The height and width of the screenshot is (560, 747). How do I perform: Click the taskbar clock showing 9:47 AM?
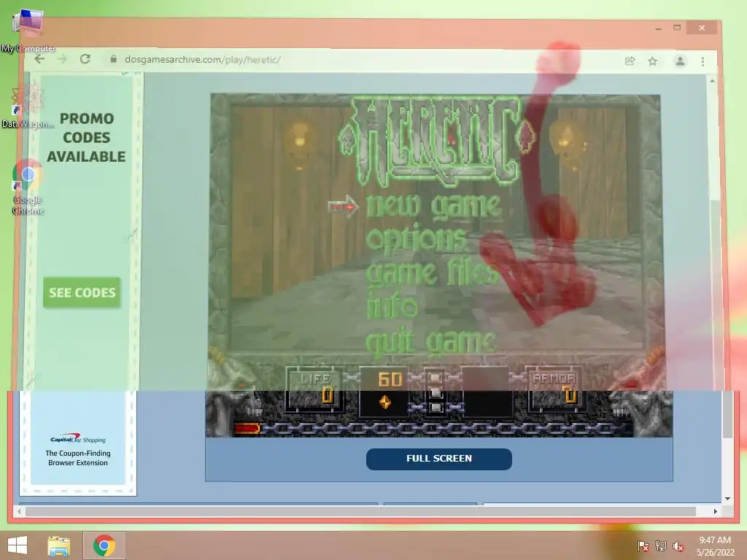[715, 546]
